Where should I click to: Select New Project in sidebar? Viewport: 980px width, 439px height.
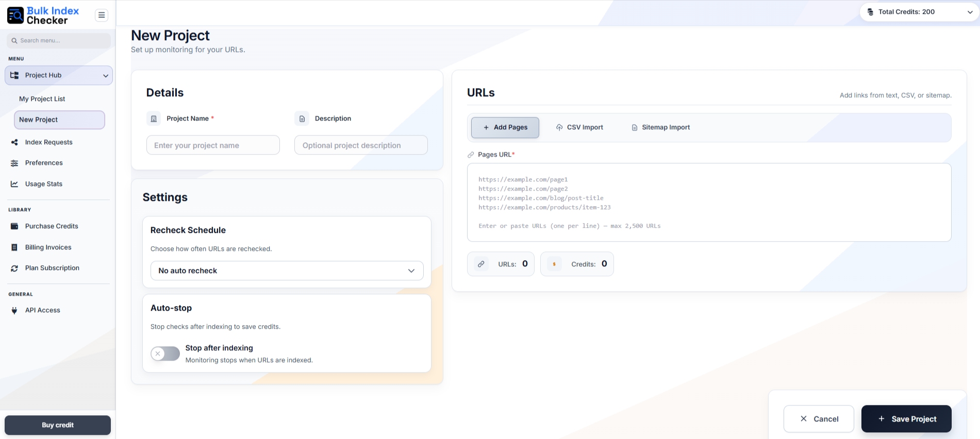59,120
